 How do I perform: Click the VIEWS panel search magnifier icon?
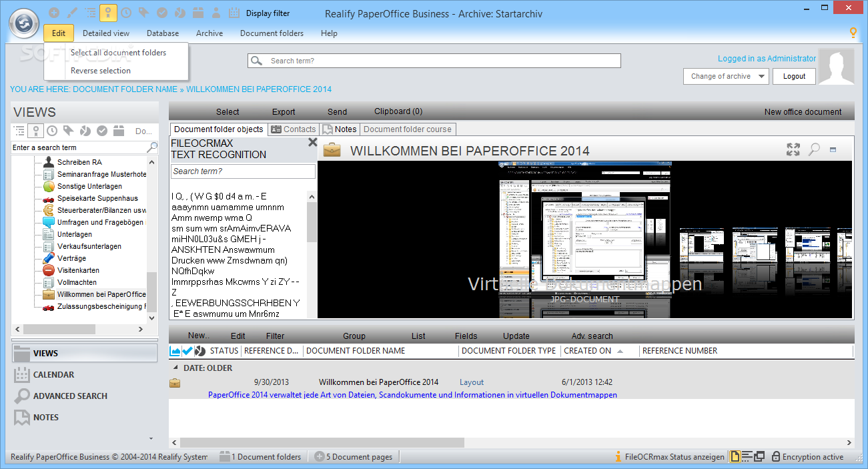(x=152, y=147)
